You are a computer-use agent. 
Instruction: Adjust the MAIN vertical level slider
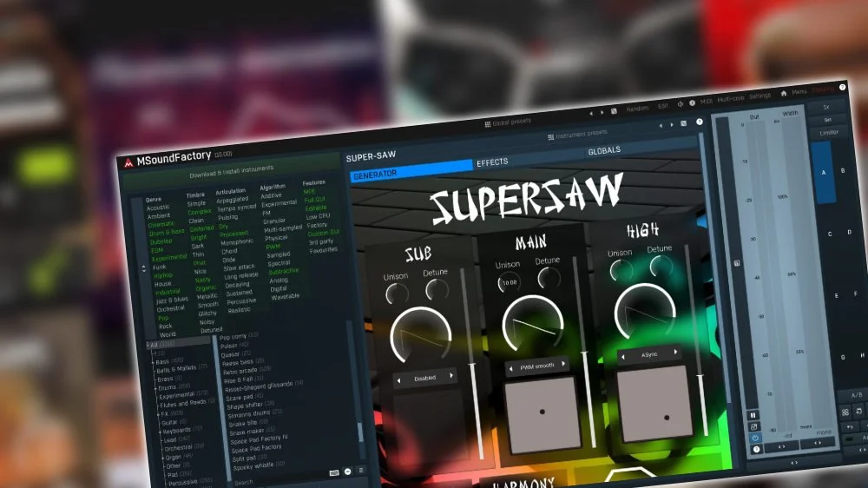point(584,353)
